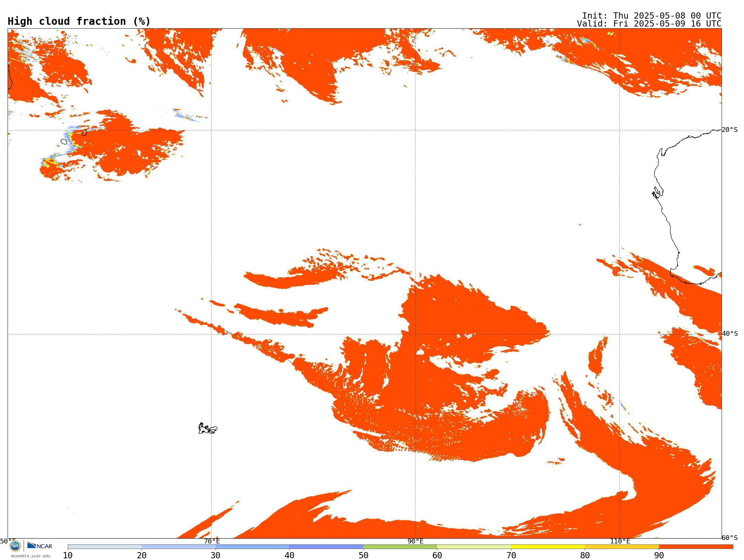Image resolution: width=744 pixels, height=560 pixels.
Task: Click the 90°E longitude label
Action: coord(415,541)
